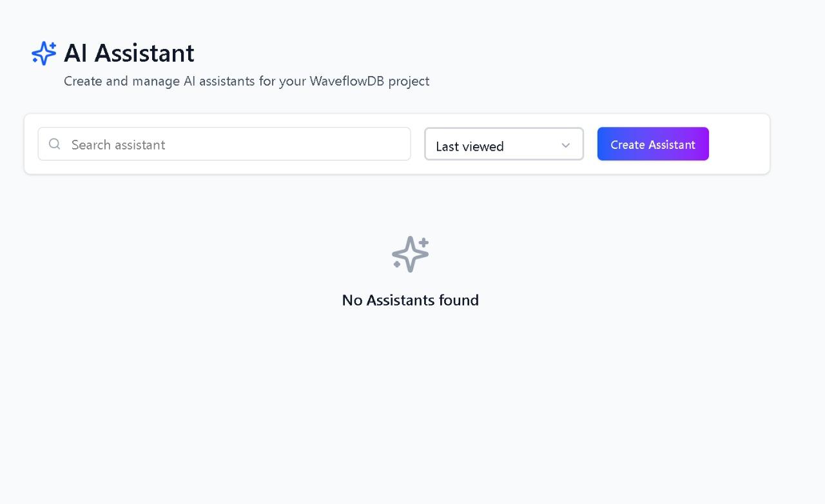Click the small plus on the gray sparkle icon
The width and height of the screenshot is (825, 504).
pos(423,242)
